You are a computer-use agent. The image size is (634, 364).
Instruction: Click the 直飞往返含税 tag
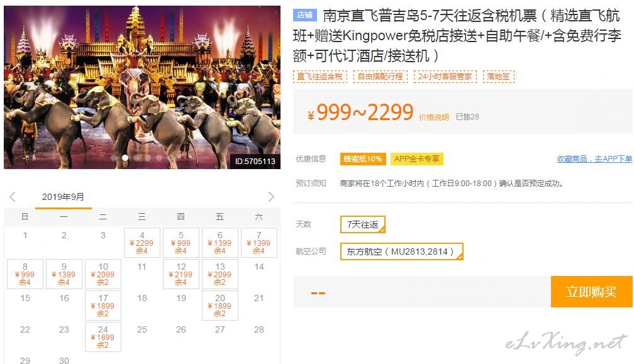point(320,76)
